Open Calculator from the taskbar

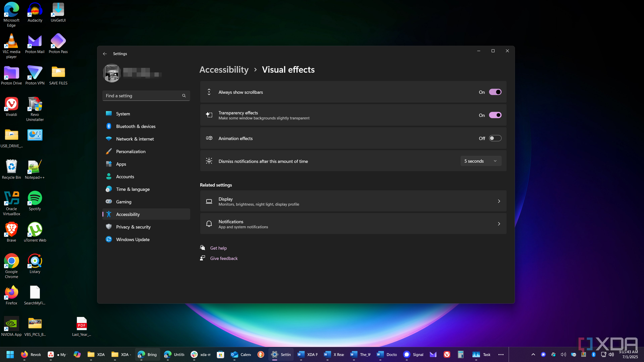(x=461, y=354)
